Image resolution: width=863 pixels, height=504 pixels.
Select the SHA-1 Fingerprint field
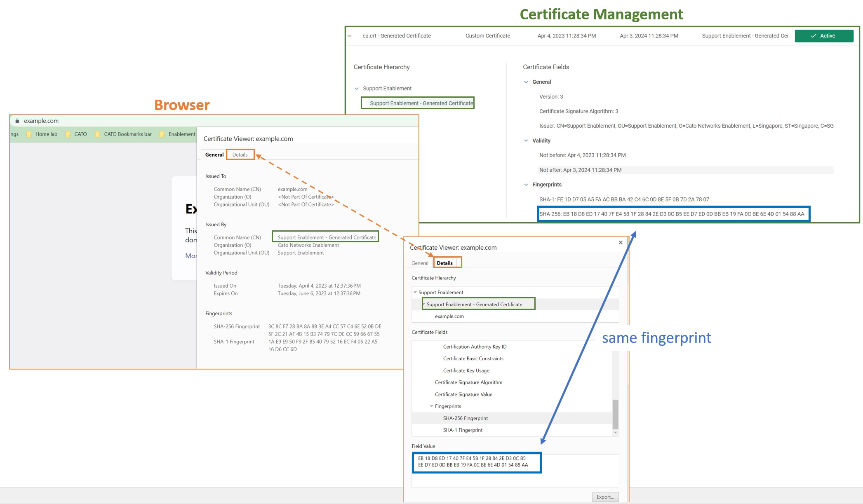coord(463,430)
